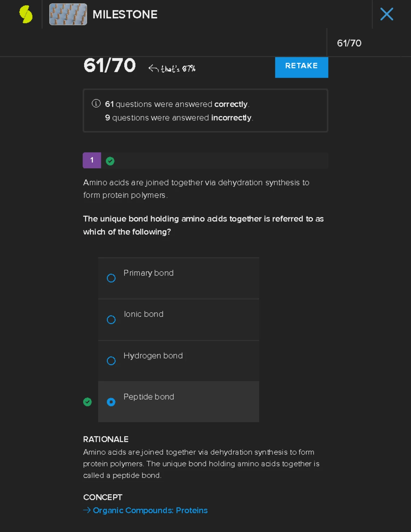Screen dimensions: 411x532
Task: Click the handwritten "that's 87%" note
Action: tap(178, 69)
